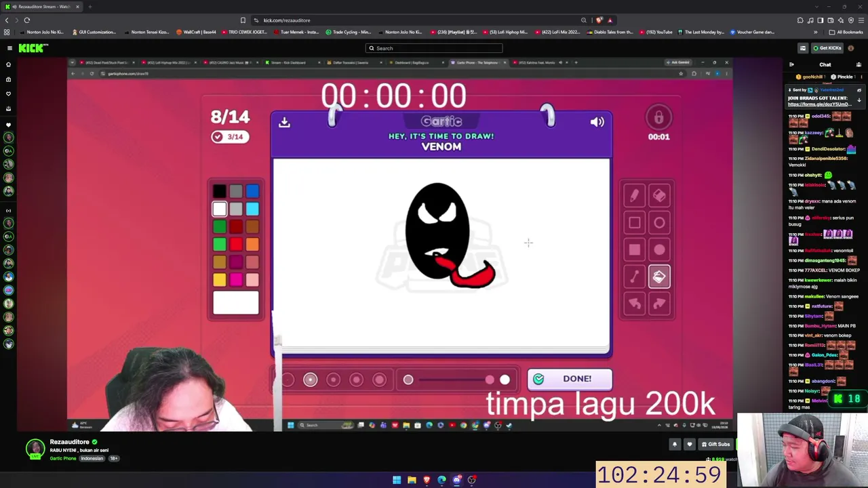Click the Get KICKs button

click(827, 48)
